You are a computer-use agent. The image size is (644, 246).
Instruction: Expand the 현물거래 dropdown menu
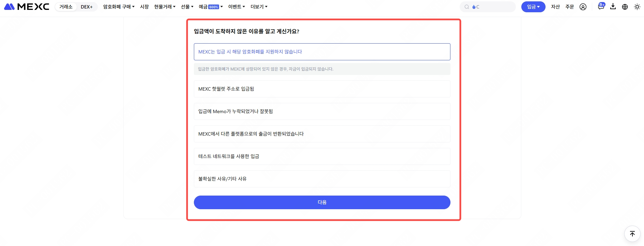click(165, 7)
